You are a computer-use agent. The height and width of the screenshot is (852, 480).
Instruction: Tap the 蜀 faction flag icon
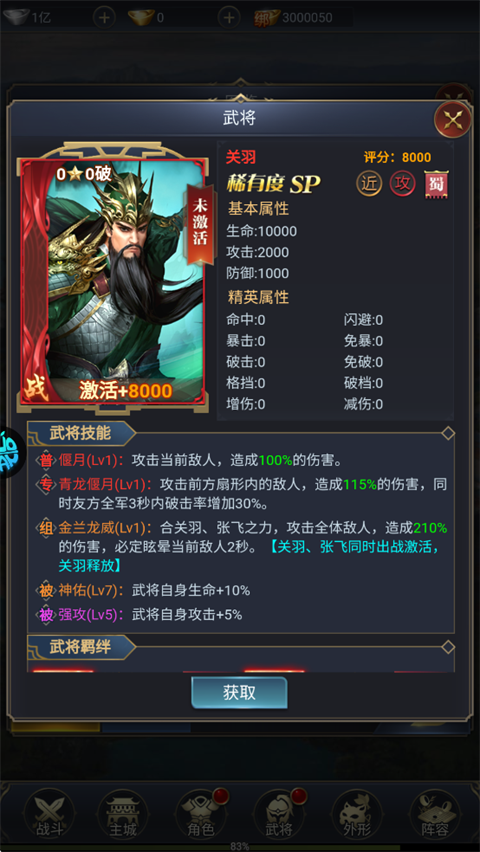[x=437, y=185]
